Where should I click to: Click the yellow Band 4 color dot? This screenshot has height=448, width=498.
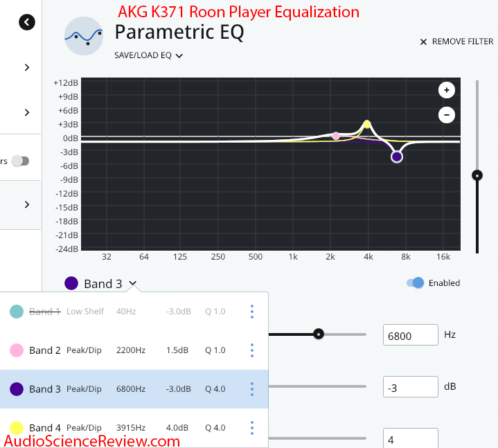pyautogui.click(x=17, y=428)
